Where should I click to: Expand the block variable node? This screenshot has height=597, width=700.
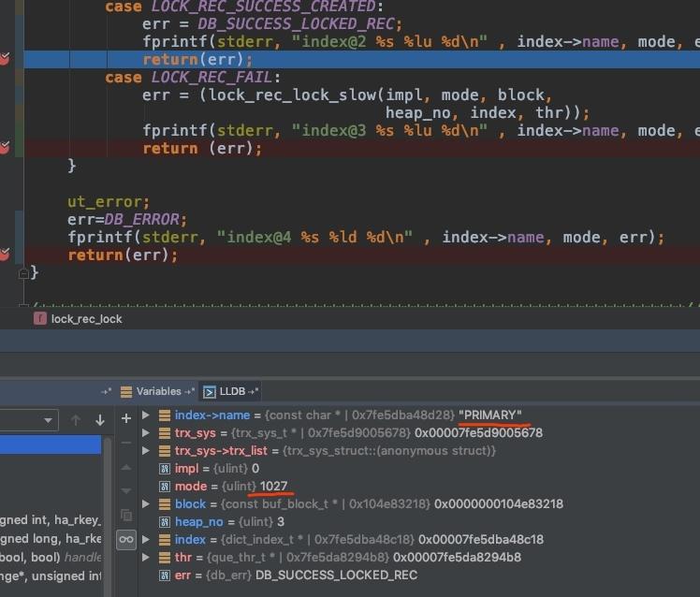[146, 504]
